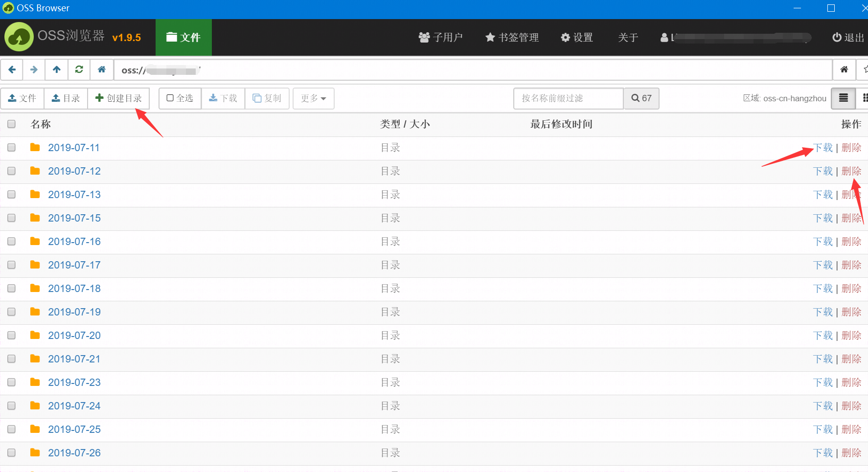The image size is (868, 472).
Task: Open the 2019-07-18 folder link
Action: pos(74,289)
